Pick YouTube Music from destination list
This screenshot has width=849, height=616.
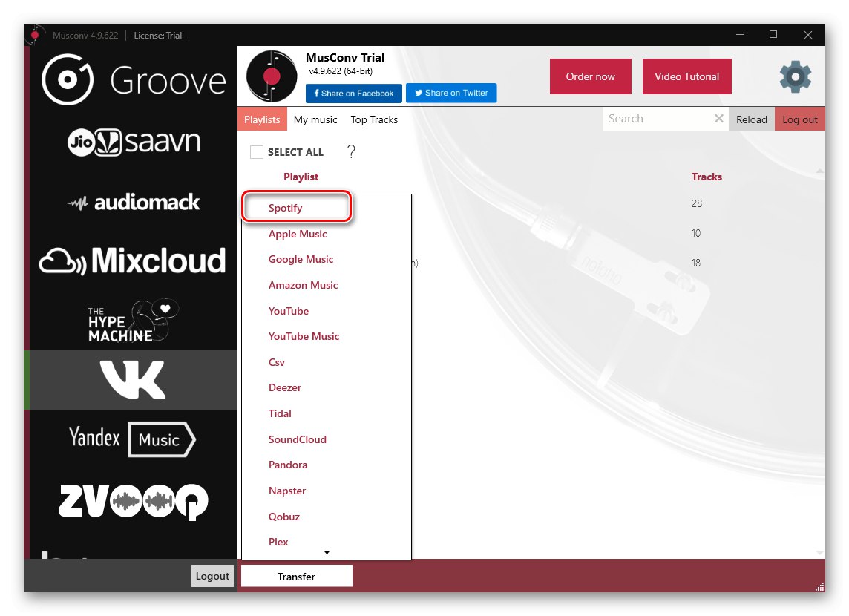tap(304, 337)
